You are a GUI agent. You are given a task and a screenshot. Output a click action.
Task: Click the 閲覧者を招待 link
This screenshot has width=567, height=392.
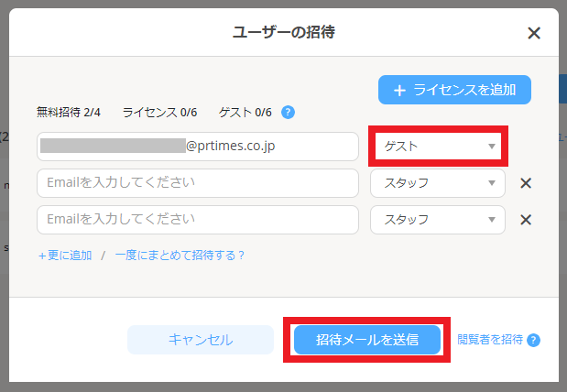pos(490,340)
